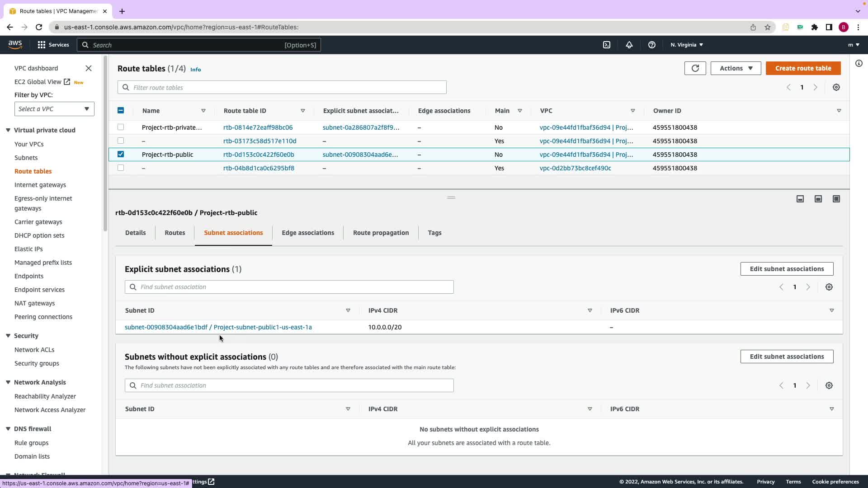The image size is (868, 488).
Task: Select the Project-rtb-private row checkbox
Action: 121,127
